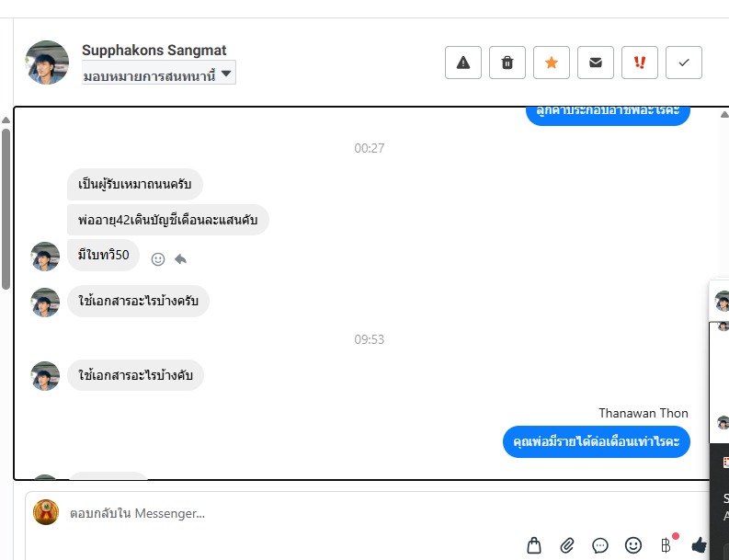Image resolution: width=729 pixels, height=560 pixels.
Task: Open the assign conversation dropdown
Action: point(158,73)
